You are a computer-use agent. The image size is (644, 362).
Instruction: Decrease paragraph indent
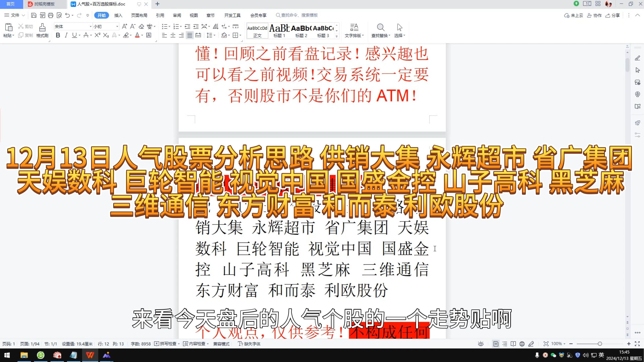[187, 26]
